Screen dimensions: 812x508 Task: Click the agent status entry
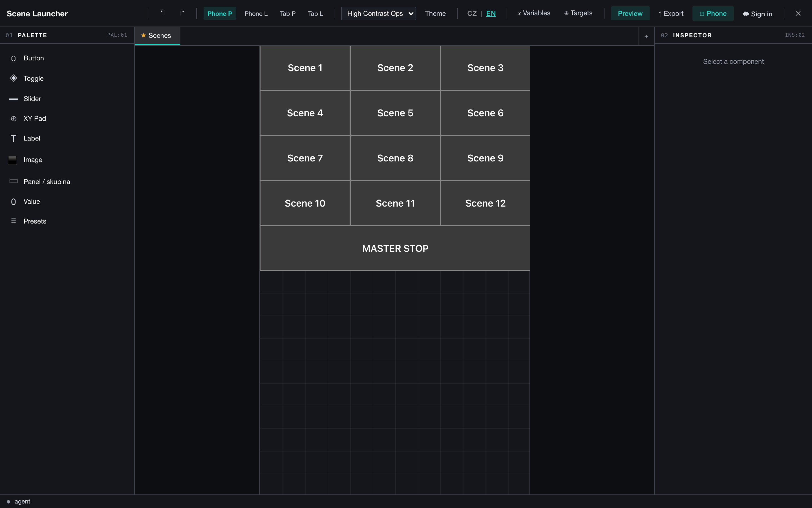point(18,502)
